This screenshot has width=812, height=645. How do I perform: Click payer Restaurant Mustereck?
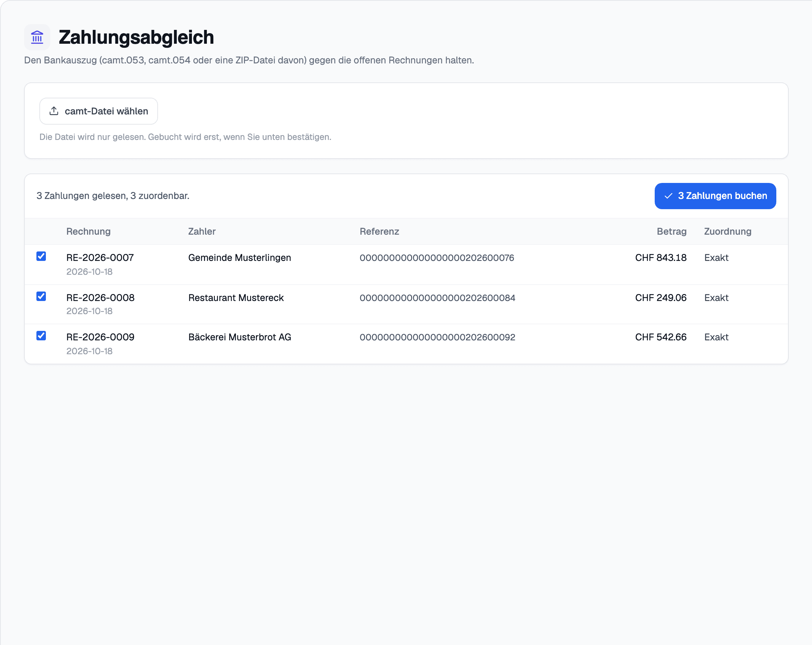(236, 297)
